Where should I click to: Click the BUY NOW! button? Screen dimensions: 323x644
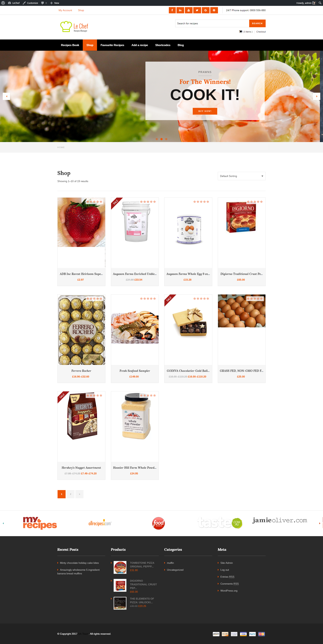[205, 111]
